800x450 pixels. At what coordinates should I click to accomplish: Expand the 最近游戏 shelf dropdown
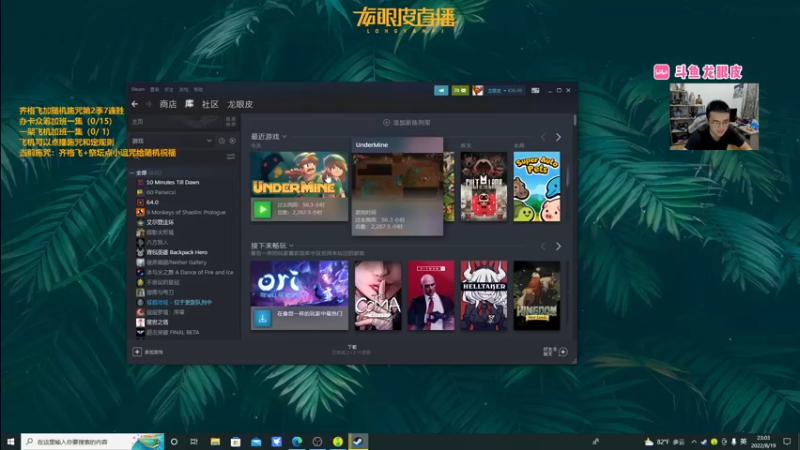[285, 136]
